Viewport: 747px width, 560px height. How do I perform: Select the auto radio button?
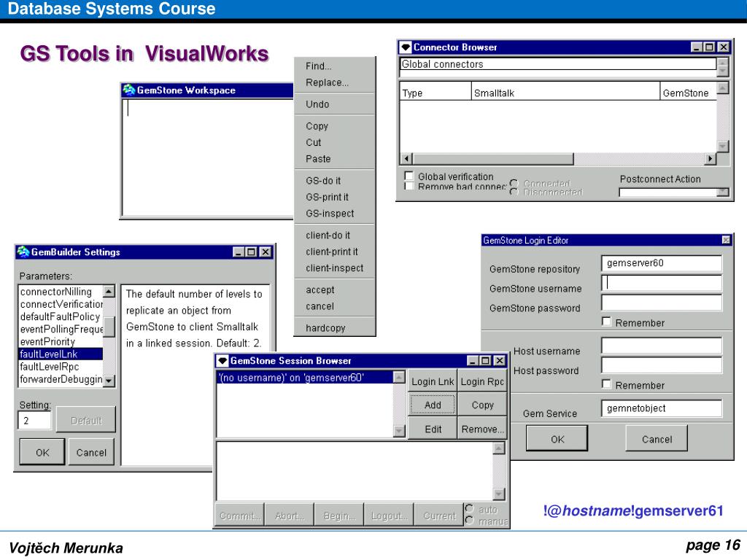click(469, 509)
